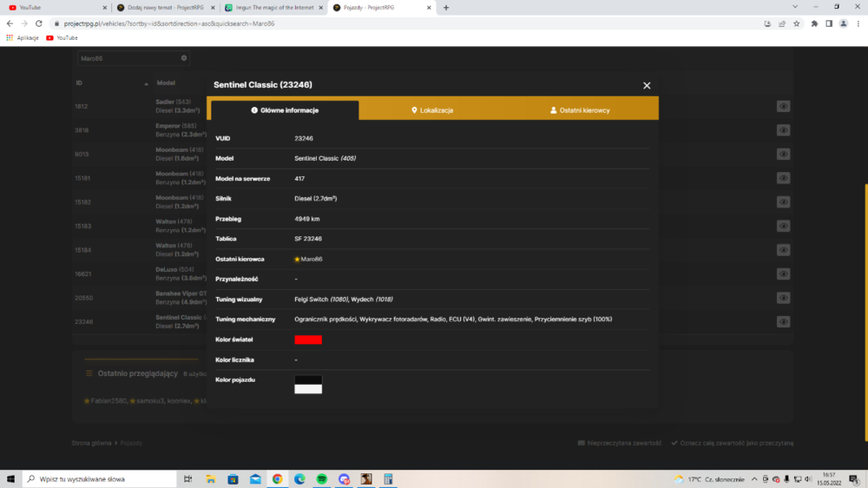Click the Maro86 quicksearch input field
Viewport: 868px width, 488px height.
pos(128,58)
